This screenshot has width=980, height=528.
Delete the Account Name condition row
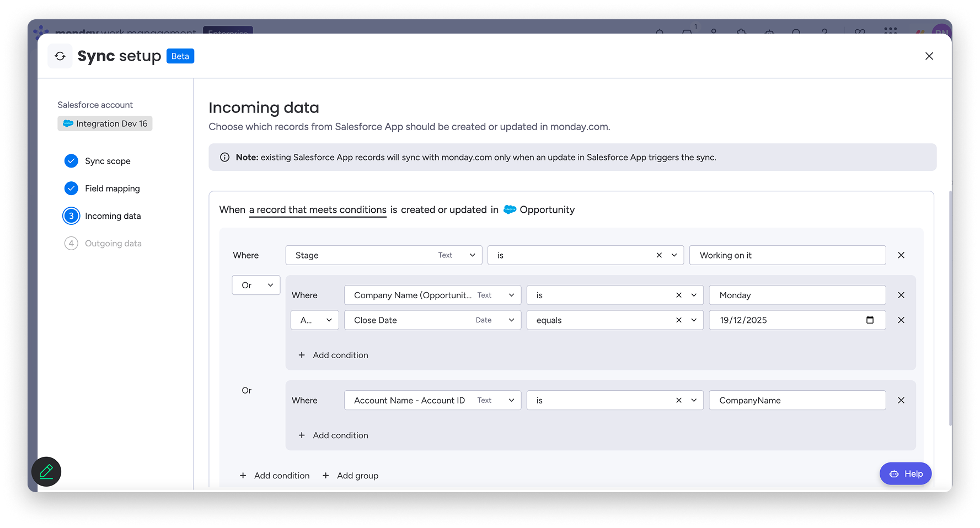[x=901, y=401]
